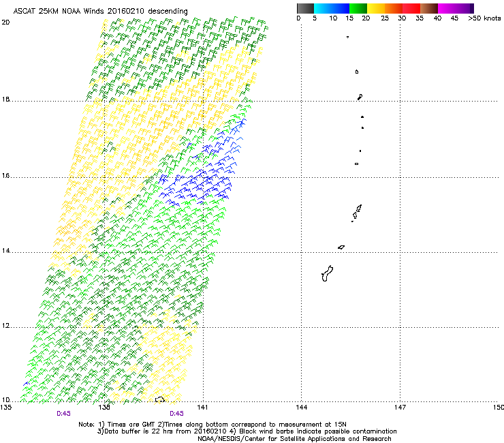Click the longitude 141 axis label
504x443 pixels.
tap(202, 408)
